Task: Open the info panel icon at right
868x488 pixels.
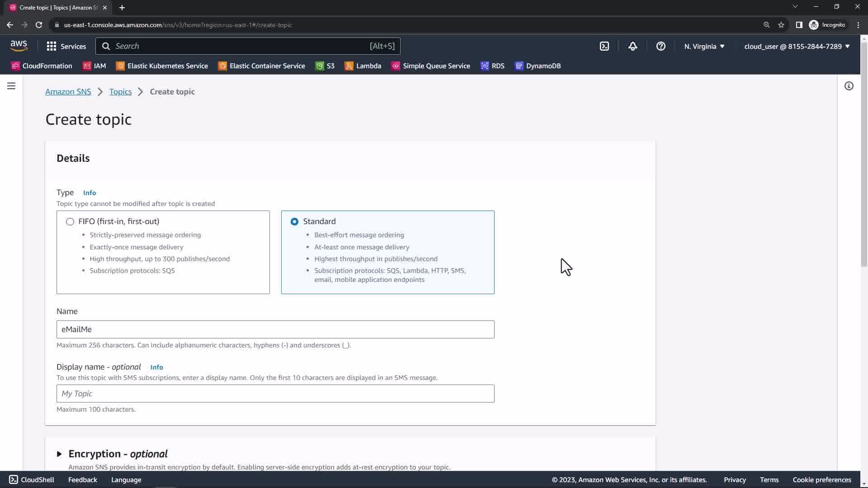Action: click(849, 86)
